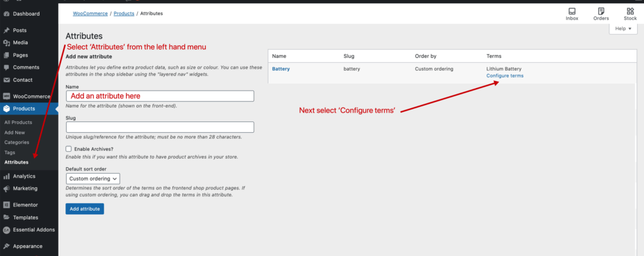Click the Terms column header

(494, 56)
